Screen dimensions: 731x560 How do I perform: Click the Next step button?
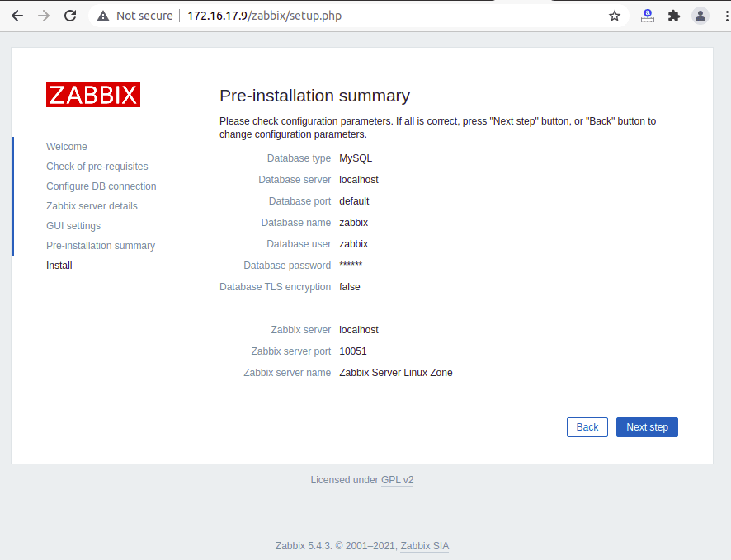pyautogui.click(x=647, y=427)
